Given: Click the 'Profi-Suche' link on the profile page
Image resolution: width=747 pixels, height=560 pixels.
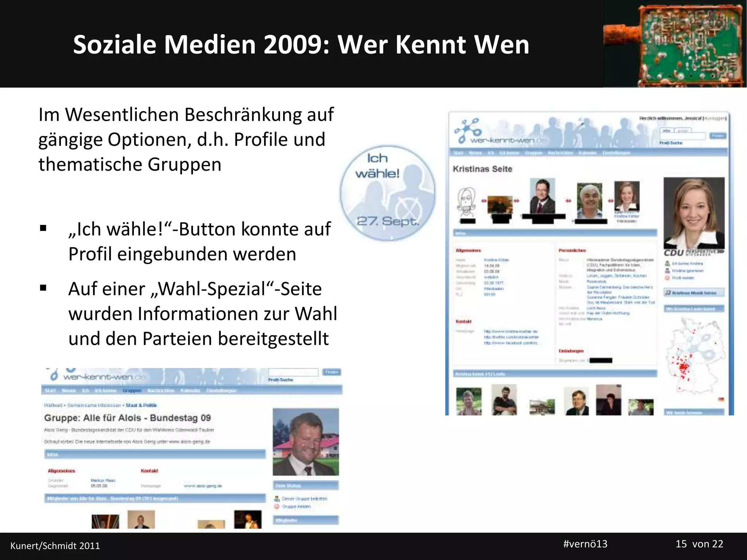Looking at the screenshot, I should coord(671,143).
